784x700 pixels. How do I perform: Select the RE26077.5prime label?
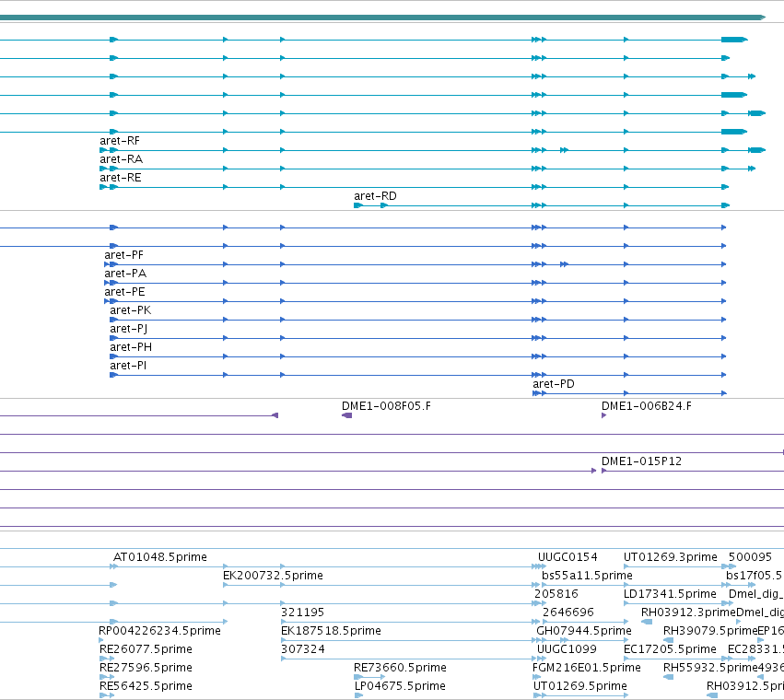point(146,649)
